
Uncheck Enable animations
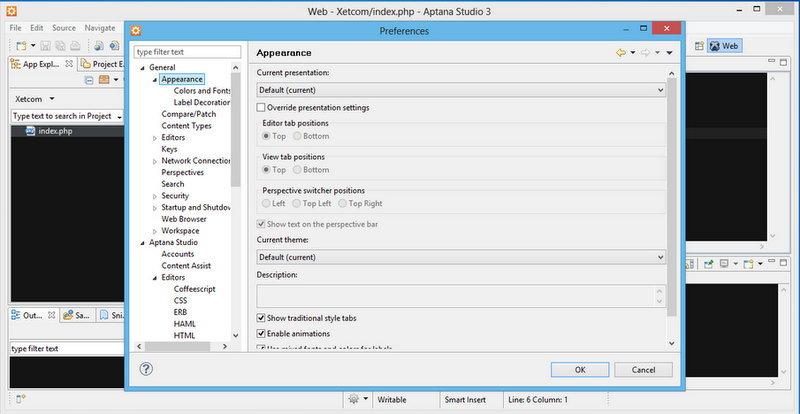[261, 333]
